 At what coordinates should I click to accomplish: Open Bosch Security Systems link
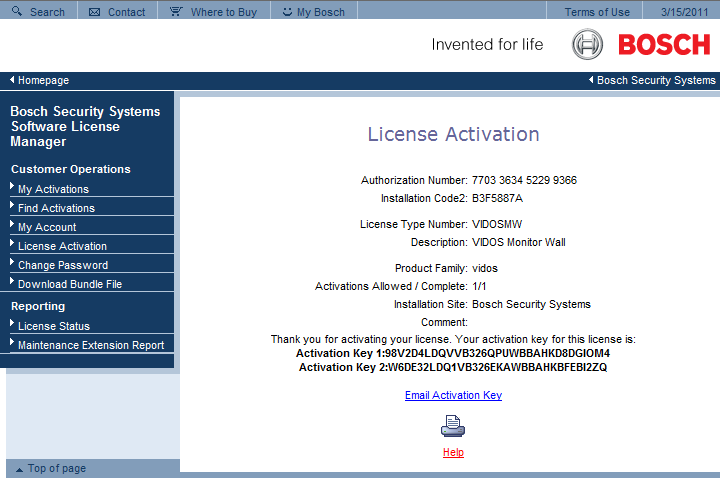656,80
